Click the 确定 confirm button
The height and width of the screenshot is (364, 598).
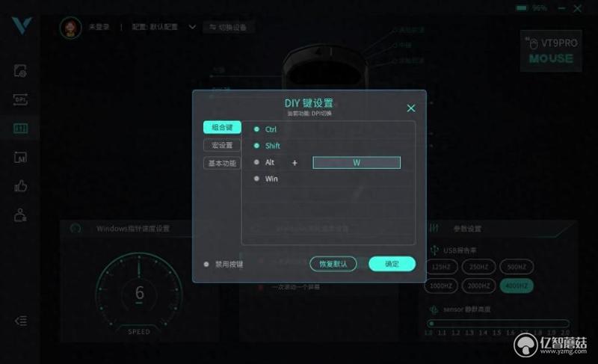click(392, 264)
